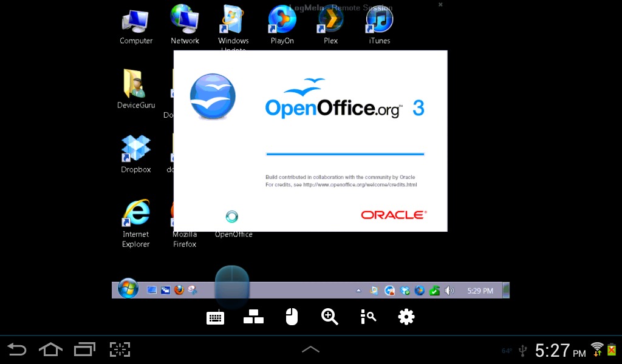
Task: Click the show desktop strip at taskbar end
Action: pyautogui.click(x=506, y=291)
